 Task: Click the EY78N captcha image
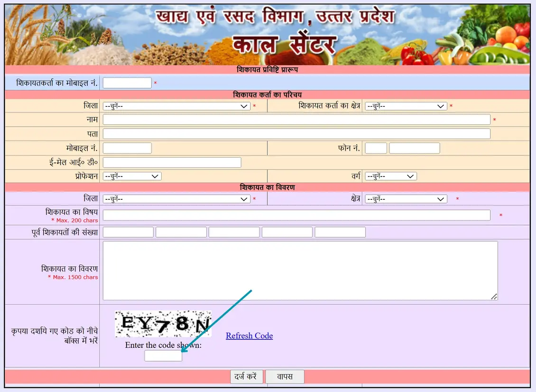coord(163,325)
